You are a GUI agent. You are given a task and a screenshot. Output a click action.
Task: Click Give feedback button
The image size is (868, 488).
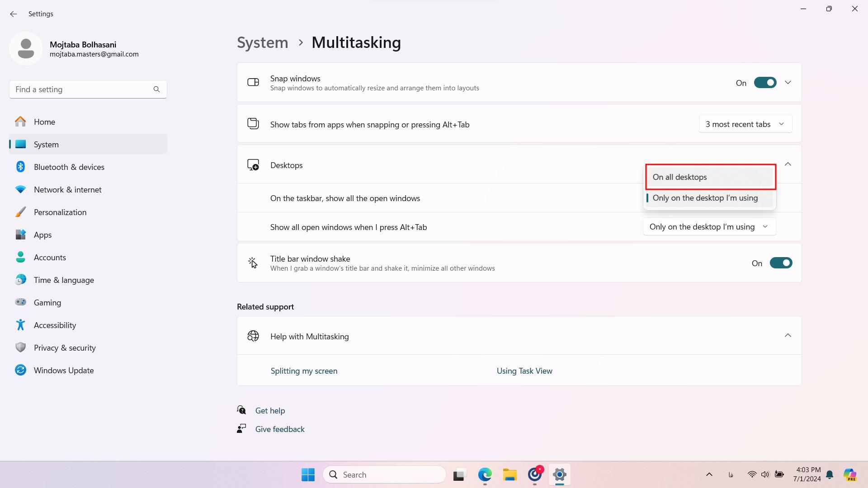(x=279, y=429)
